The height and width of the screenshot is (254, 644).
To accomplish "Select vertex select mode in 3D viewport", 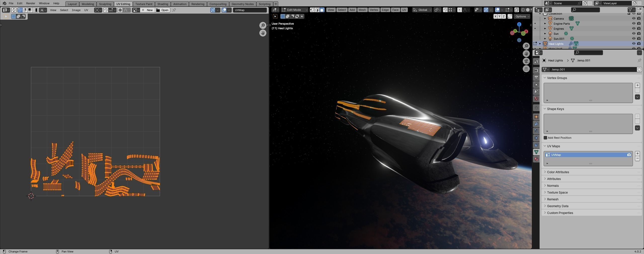I will tap(312, 10).
